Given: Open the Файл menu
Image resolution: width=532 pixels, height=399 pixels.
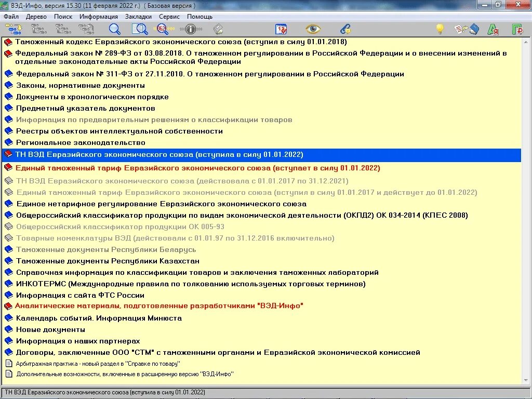Looking at the screenshot, I should [11, 17].
